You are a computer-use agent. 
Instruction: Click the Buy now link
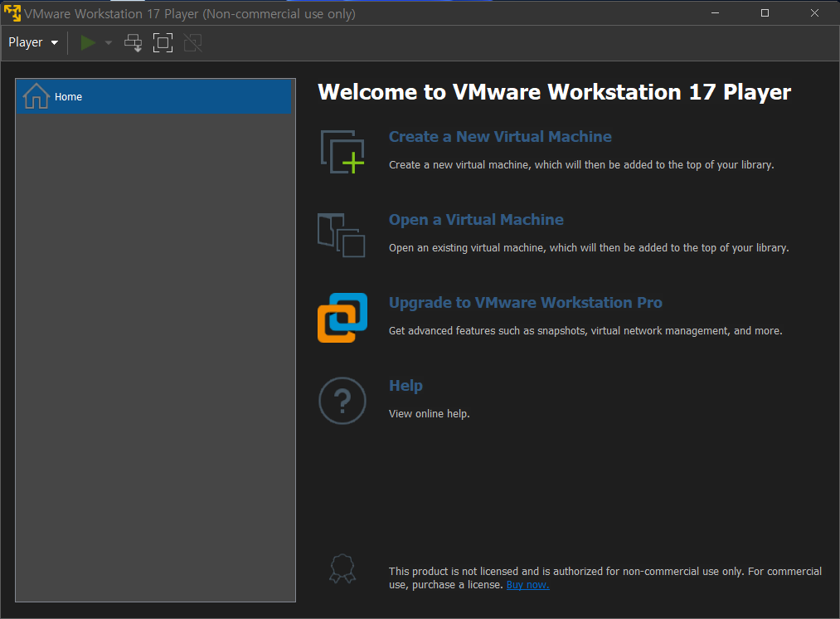point(527,585)
